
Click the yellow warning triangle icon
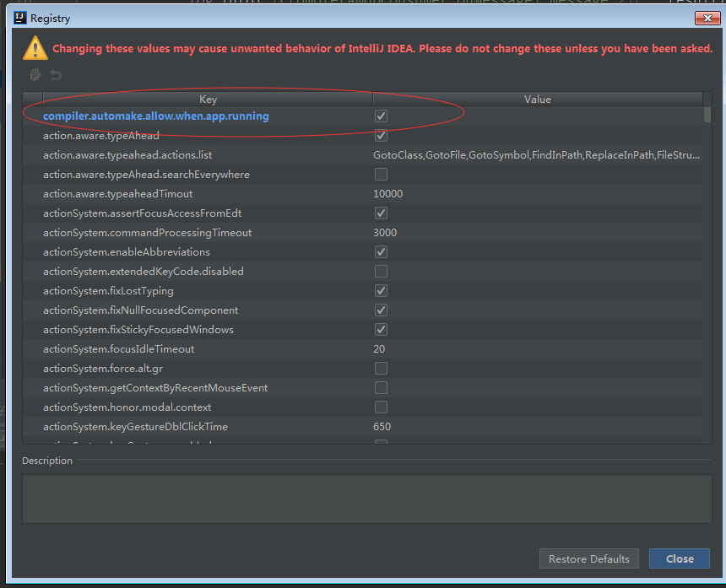pyautogui.click(x=35, y=47)
